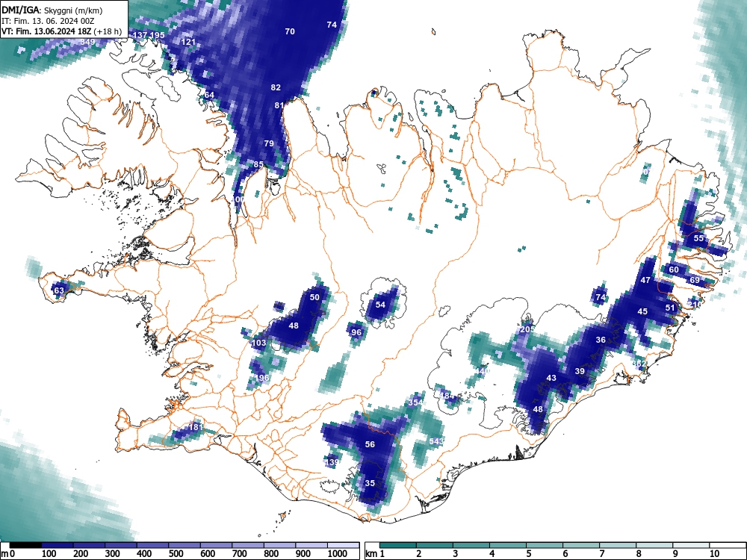Click the visibility value 121 on the map
The width and height of the screenshot is (747, 560).
click(x=189, y=42)
